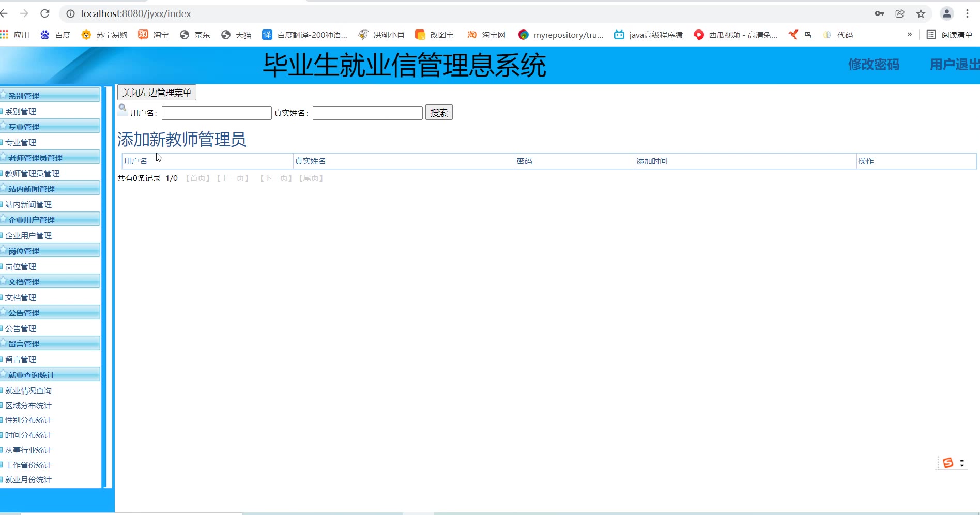This screenshot has height=515, width=980.
Task: Select 区域分布统计 from the sidebar menu
Action: (28, 405)
